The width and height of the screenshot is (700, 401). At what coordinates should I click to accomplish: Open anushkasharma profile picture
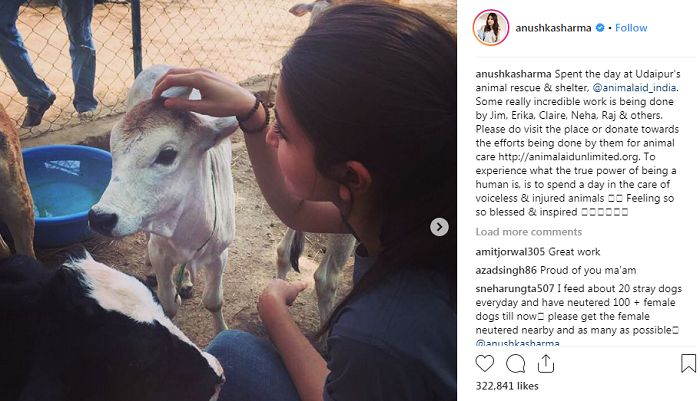pos(491,28)
